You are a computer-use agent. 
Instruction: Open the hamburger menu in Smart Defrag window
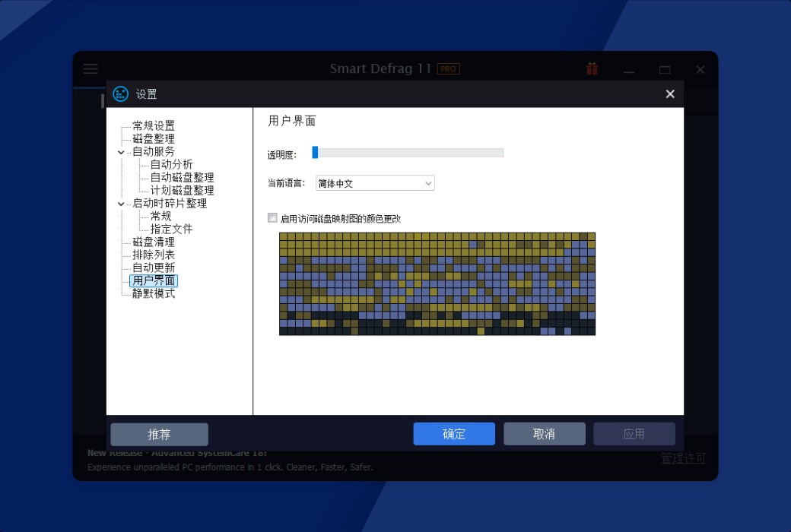[x=91, y=68]
